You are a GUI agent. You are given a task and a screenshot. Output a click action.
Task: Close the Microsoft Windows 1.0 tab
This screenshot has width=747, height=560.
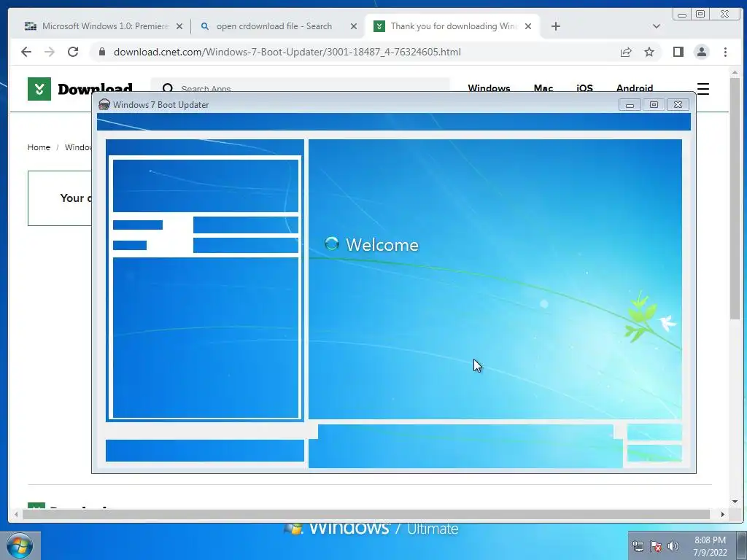(x=179, y=27)
